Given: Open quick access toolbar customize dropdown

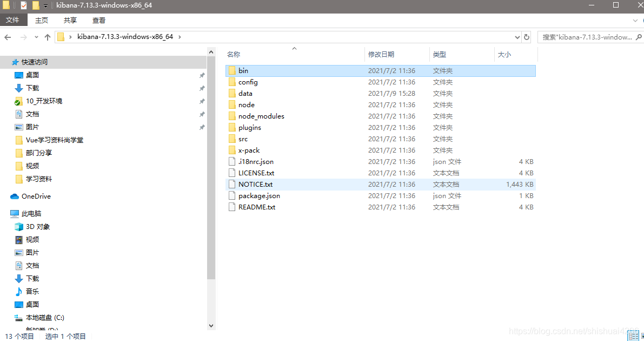Looking at the screenshot, I should point(45,5).
